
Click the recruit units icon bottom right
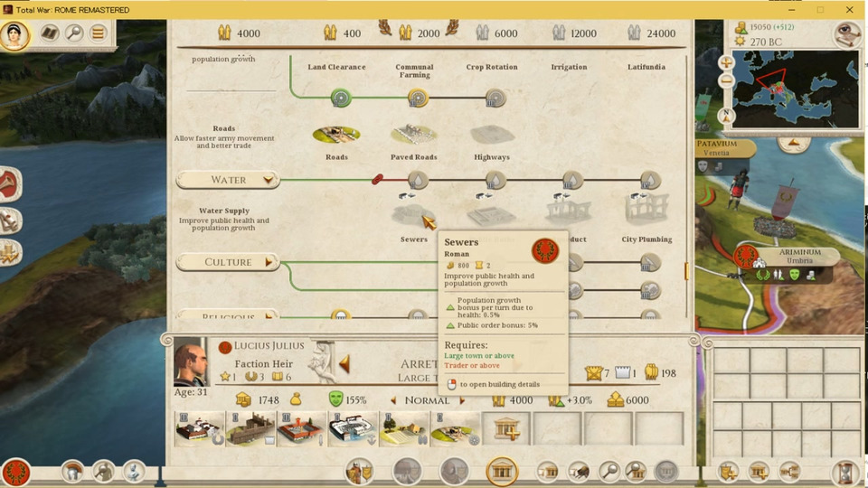point(789,472)
